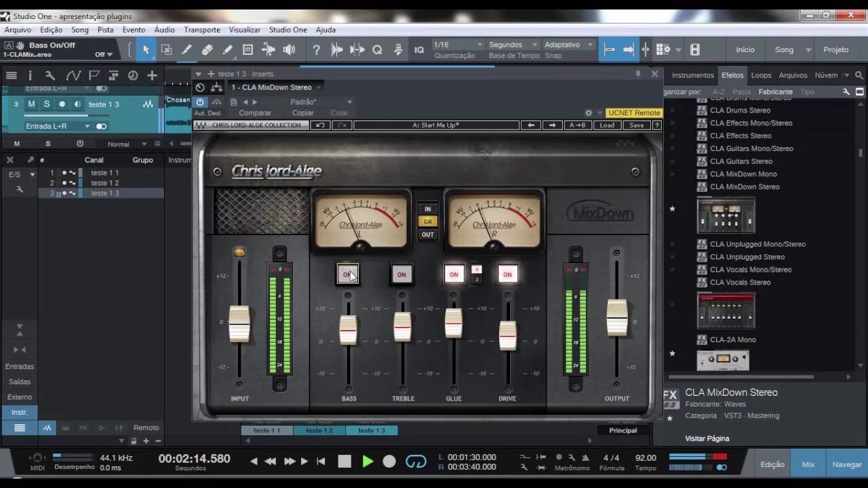Screen dimensions: 868x488
Task: Open the Arquivo menu
Action: click(18, 30)
